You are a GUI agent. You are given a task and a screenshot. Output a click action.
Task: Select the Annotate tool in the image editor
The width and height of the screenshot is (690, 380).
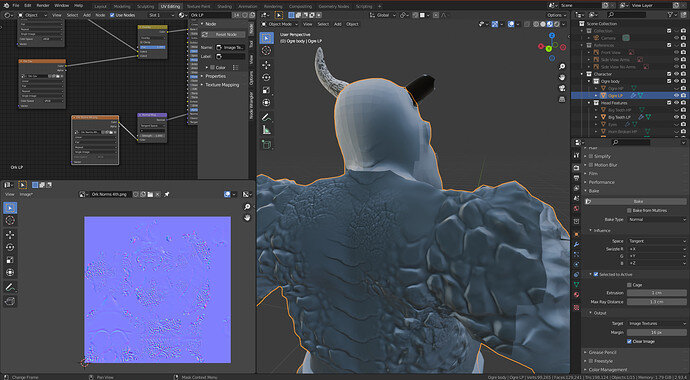(10, 287)
